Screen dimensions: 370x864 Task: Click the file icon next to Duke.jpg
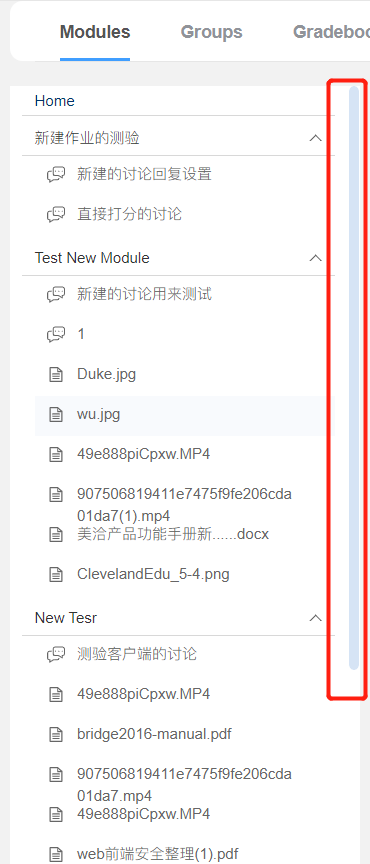pyautogui.click(x=56, y=375)
